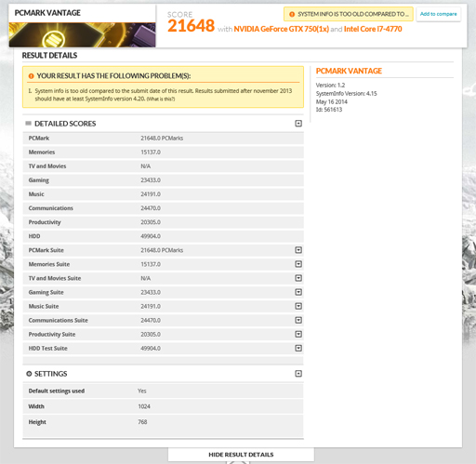Expand the Memories Suite row
The width and height of the screenshot is (476, 464).
pos(298,264)
